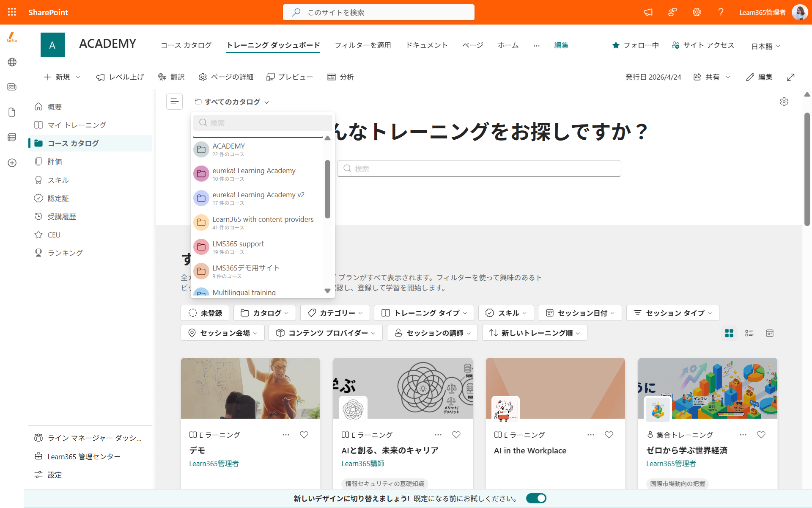Open the コース カタログ top navigation tab

pos(186,45)
